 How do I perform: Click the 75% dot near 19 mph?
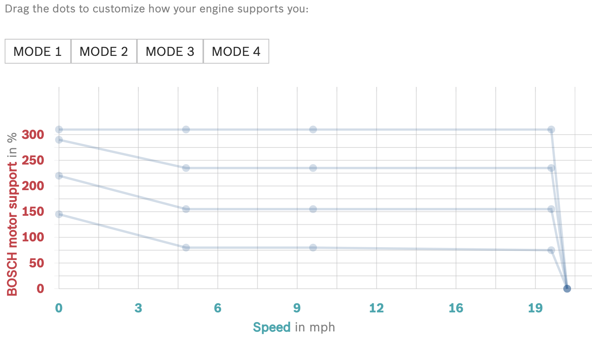551,250
